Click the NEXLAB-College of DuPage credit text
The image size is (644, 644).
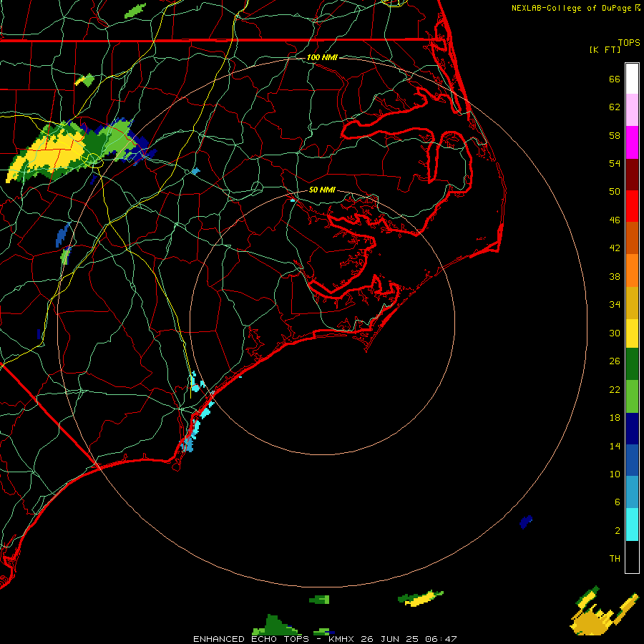pos(572,8)
